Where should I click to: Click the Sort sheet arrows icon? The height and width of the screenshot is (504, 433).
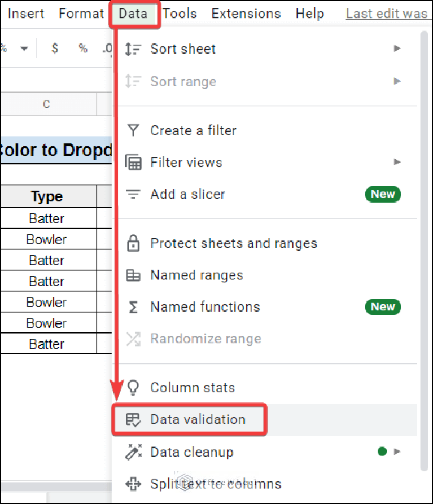pos(134,49)
